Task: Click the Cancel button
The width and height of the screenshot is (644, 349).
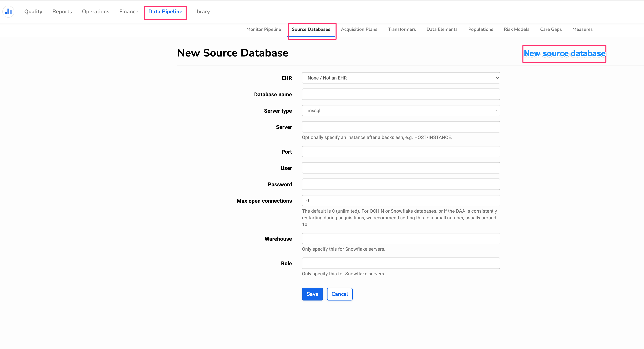Action: tap(339, 294)
